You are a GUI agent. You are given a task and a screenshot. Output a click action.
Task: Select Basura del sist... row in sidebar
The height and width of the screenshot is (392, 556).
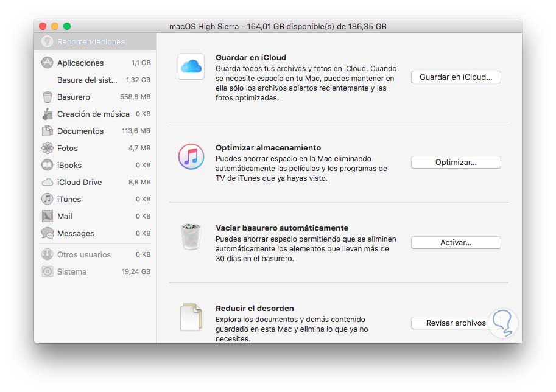pos(95,80)
